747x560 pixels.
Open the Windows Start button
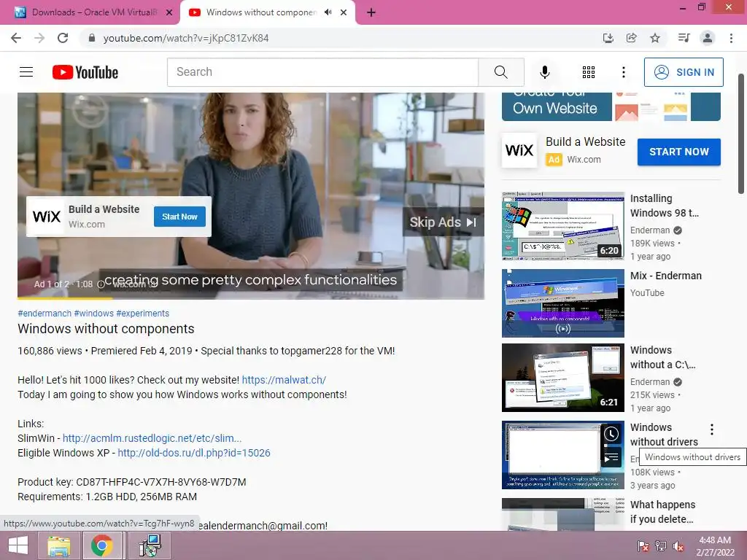18,545
